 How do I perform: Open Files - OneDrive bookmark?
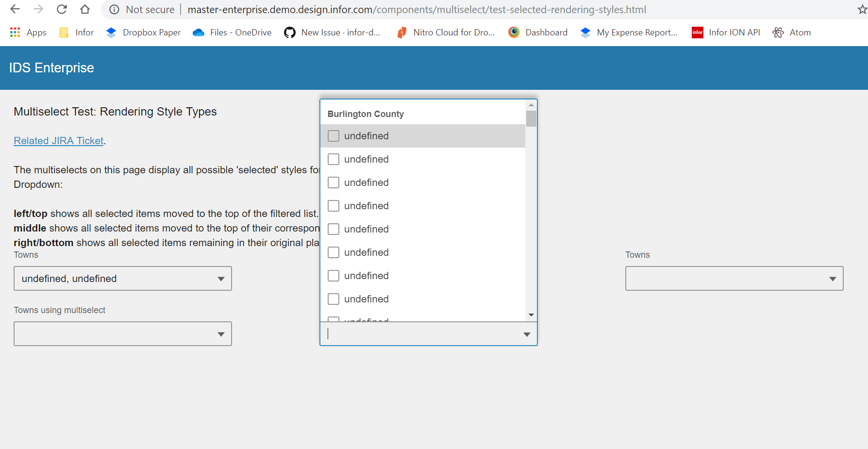[x=232, y=33]
